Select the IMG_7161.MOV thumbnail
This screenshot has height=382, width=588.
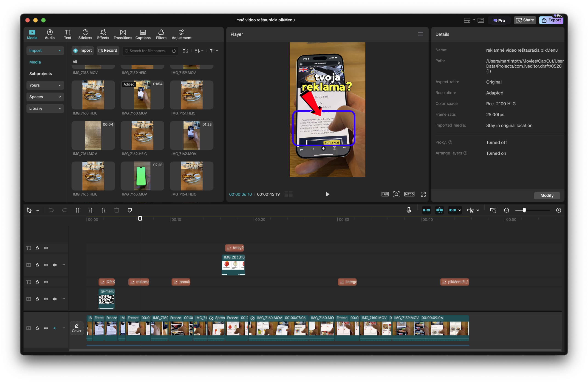(x=93, y=135)
